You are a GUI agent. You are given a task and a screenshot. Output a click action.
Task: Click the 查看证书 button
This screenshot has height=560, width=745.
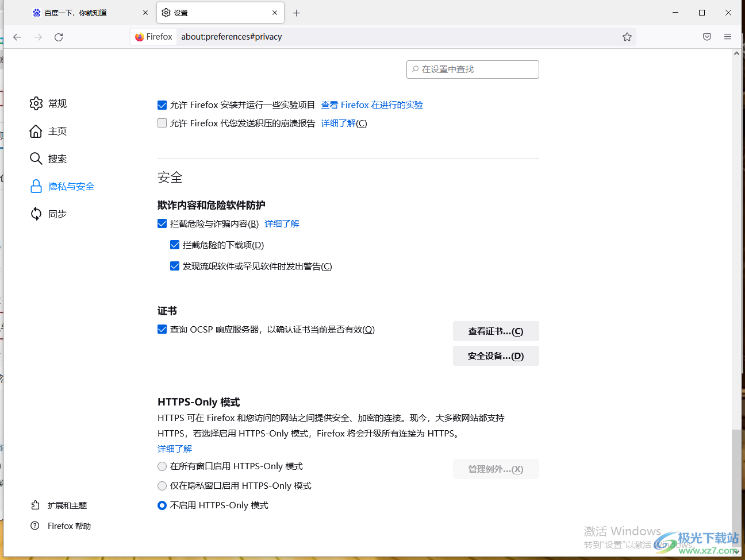(496, 331)
